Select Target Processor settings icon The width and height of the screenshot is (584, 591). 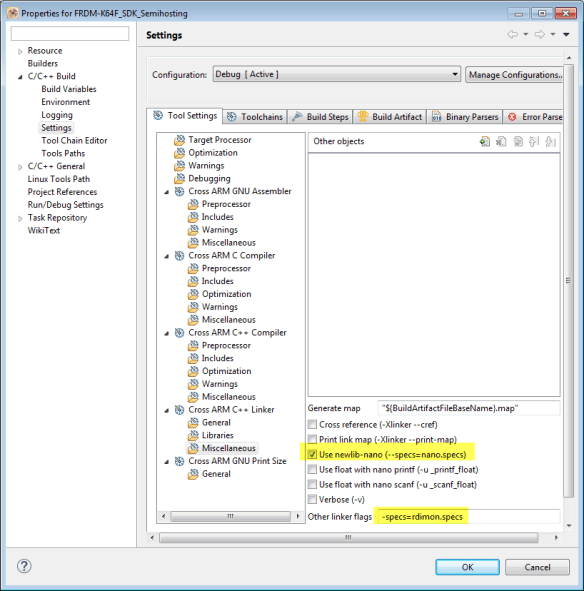point(179,140)
